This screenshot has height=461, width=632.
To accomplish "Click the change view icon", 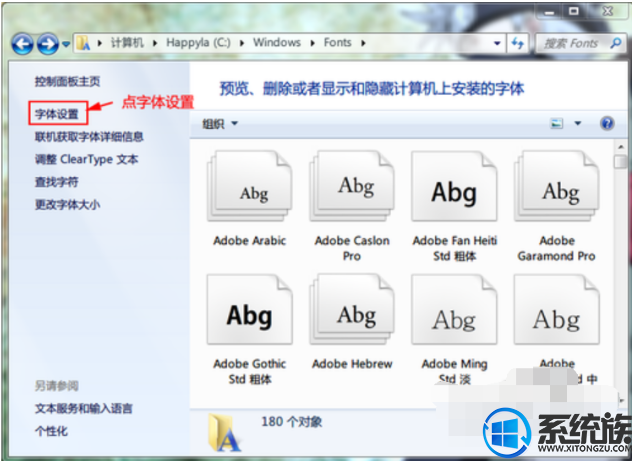I will tap(557, 123).
